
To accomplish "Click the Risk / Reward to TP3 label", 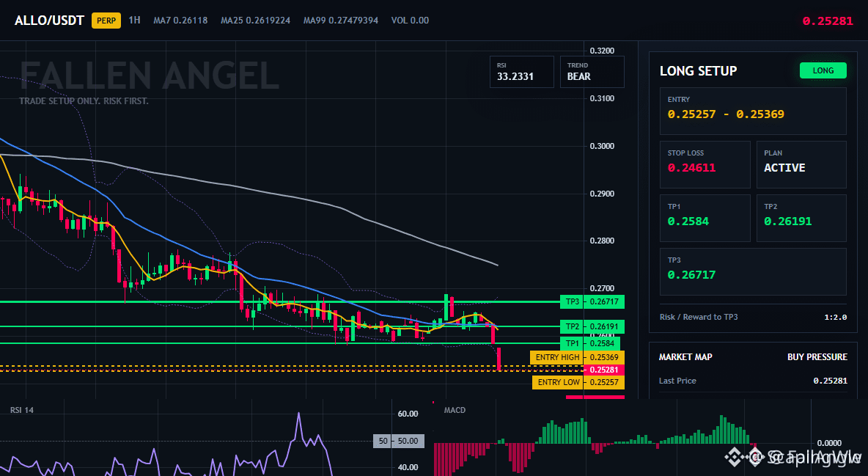I will tap(699, 317).
